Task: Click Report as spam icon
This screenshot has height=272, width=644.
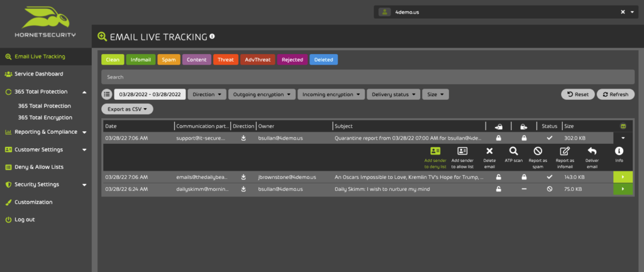Action: click(x=538, y=151)
